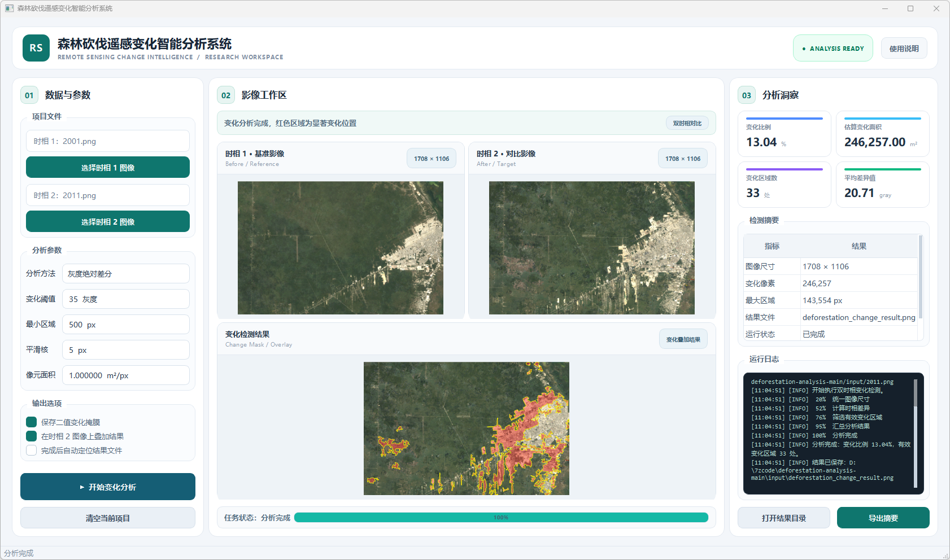Click the 03 section number badge
The image size is (950, 560).
point(747,95)
